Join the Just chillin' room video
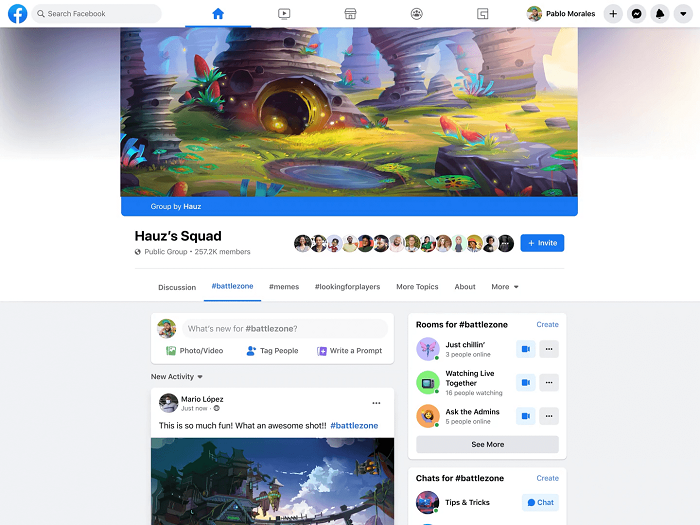700x525 pixels. click(526, 349)
